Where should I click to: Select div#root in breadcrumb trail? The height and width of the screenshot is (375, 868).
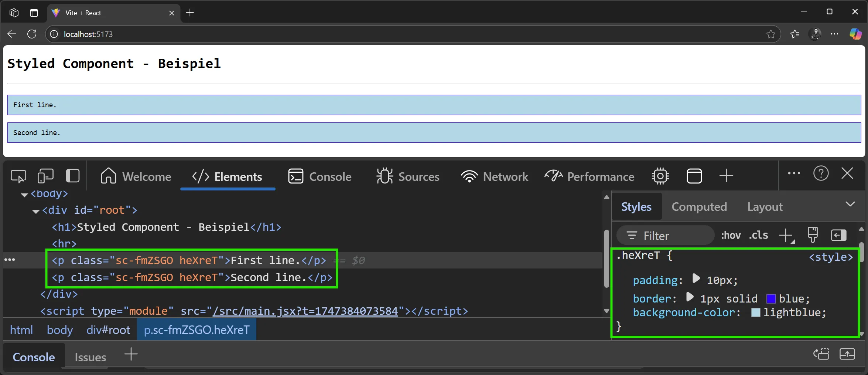click(x=108, y=330)
